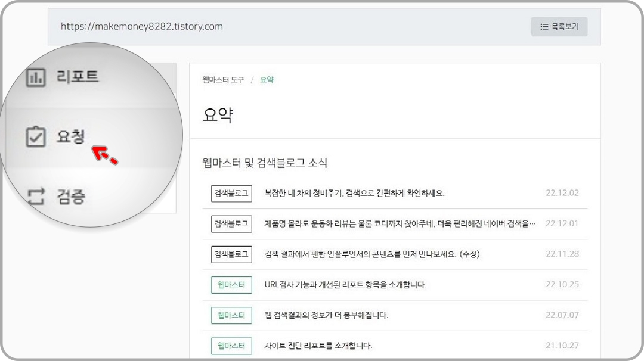
Task: Click the date 21.10.27
Action: [x=562, y=346]
